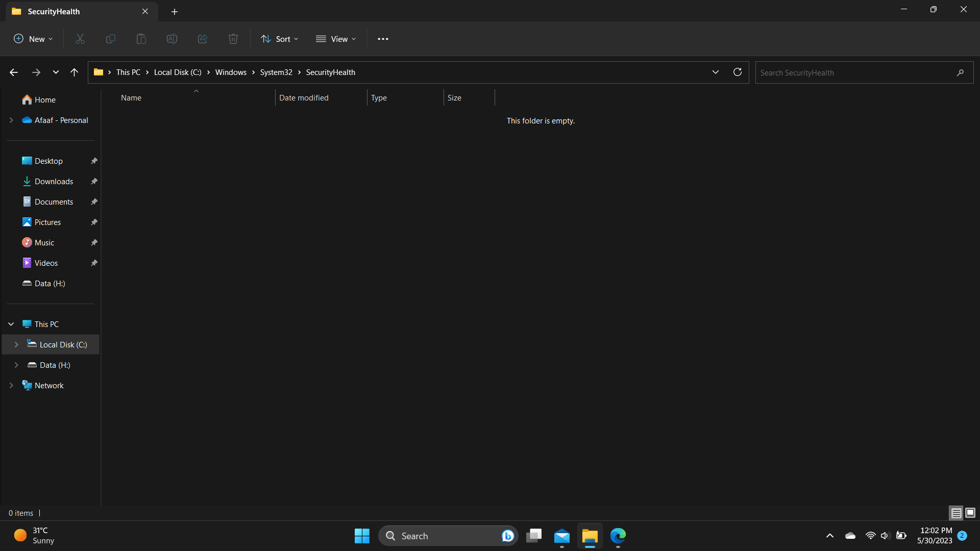Navigate to System32 in the breadcrumb

[276, 72]
